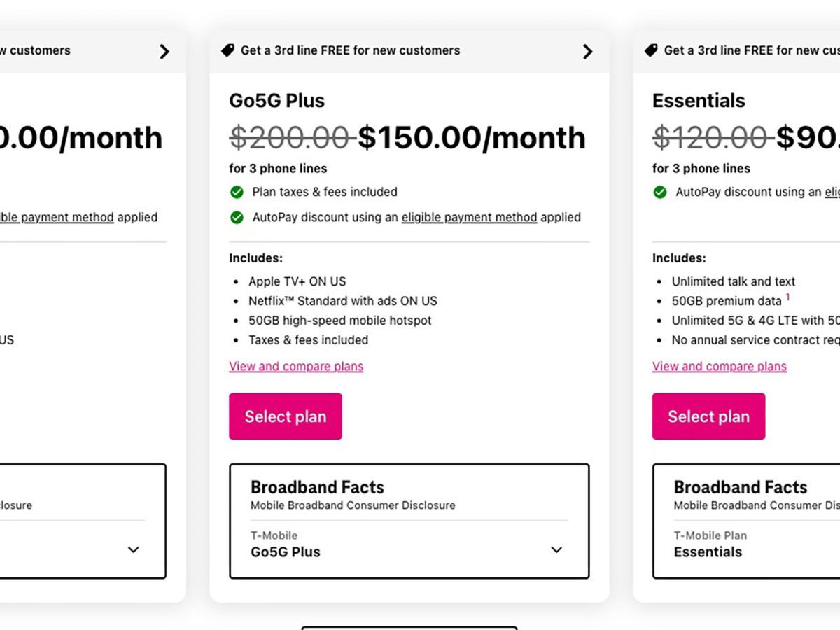Click the right arrow on the leftmost promo banner
The image size is (840, 630).
click(164, 51)
